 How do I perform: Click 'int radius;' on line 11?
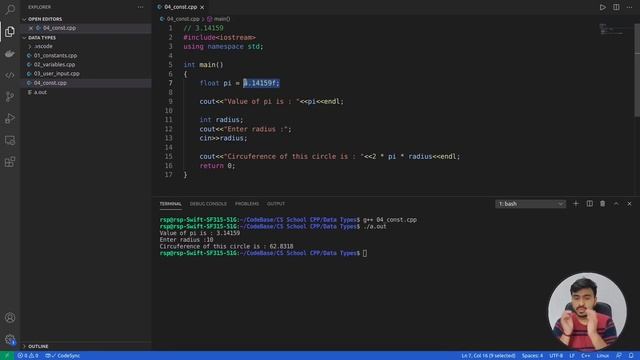(221, 120)
